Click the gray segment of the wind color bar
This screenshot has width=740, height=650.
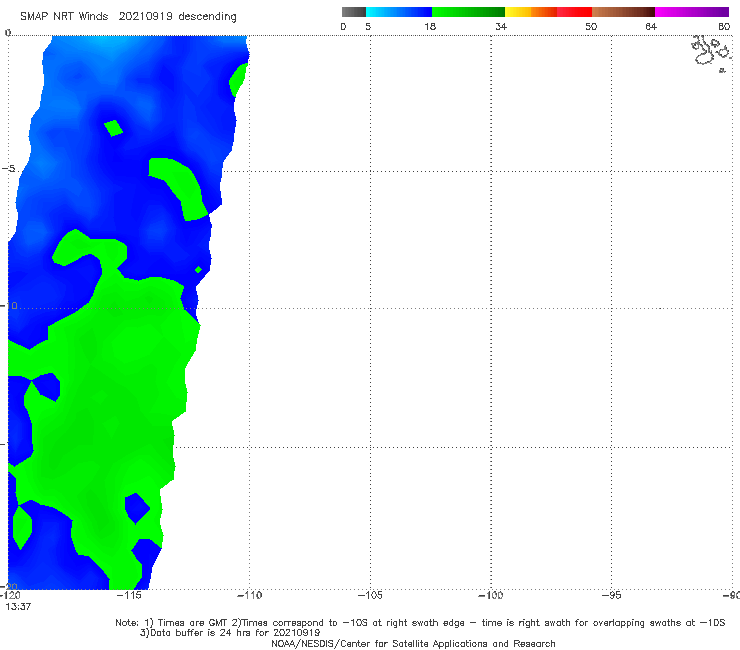(354, 12)
